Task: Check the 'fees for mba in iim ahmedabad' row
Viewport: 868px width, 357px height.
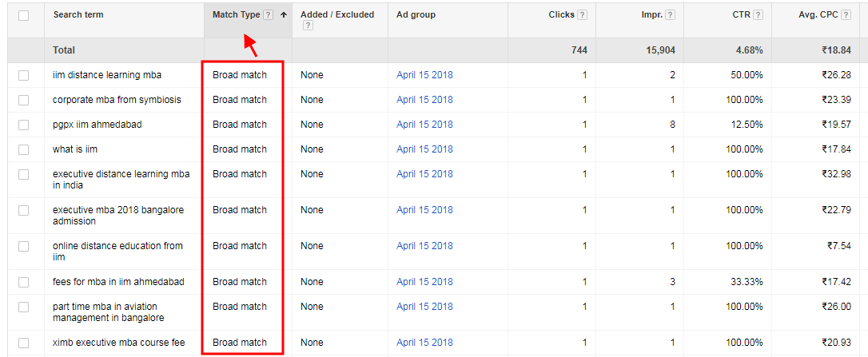Action: point(23,282)
